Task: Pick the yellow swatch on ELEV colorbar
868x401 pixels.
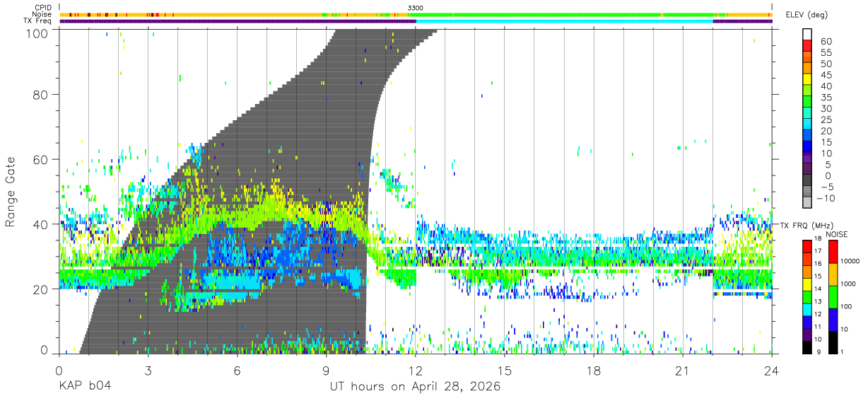Action: point(807,80)
